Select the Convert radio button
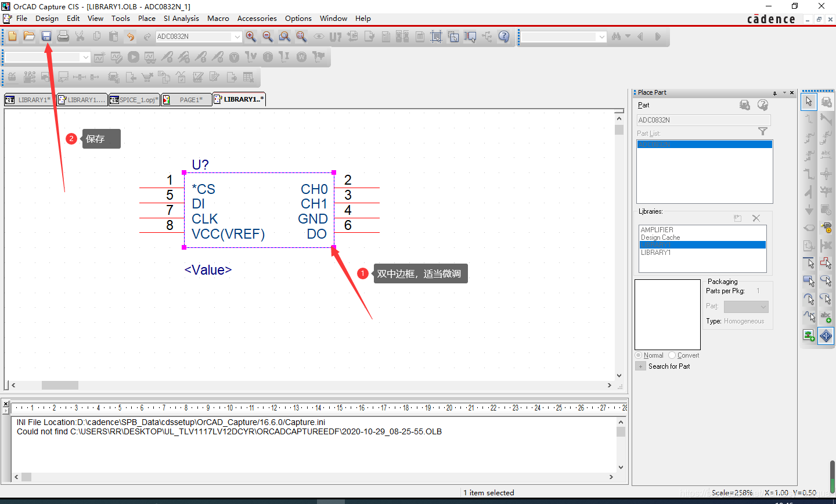 click(672, 355)
